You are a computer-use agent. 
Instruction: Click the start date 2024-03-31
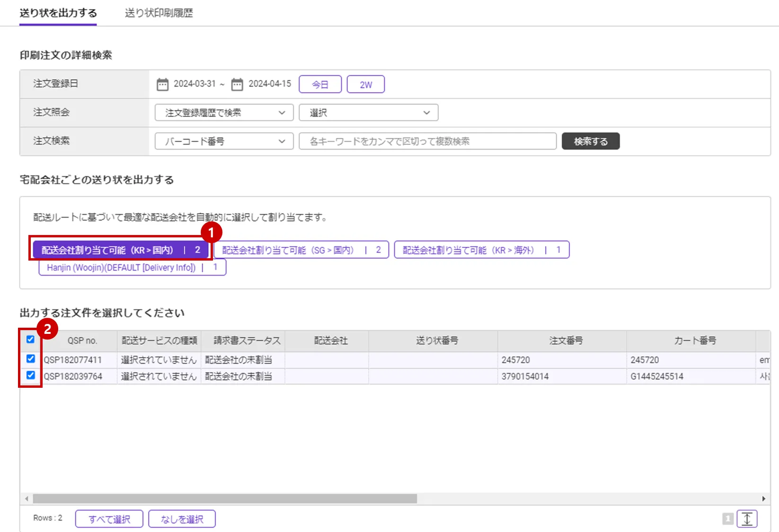point(195,84)
